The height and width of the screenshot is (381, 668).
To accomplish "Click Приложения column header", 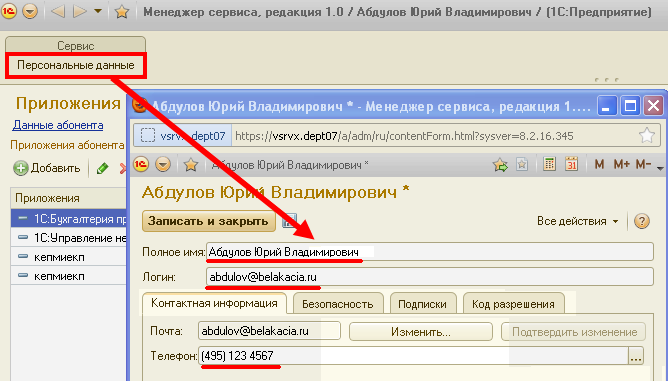I will pos(68,198).
